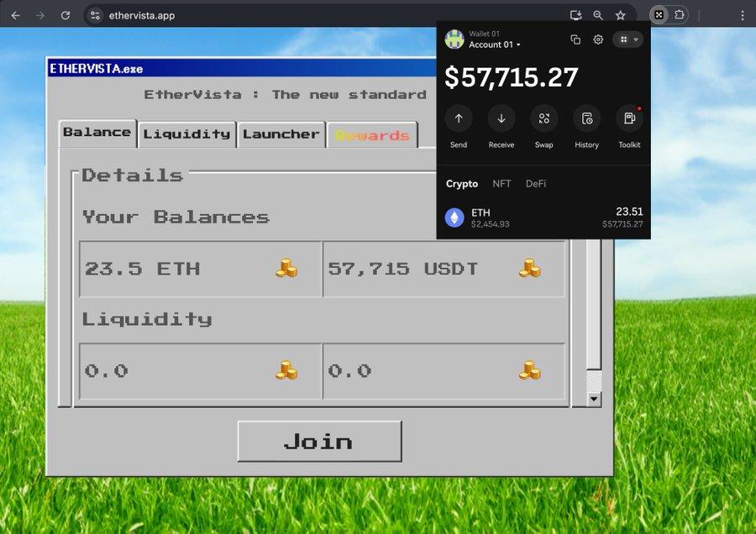Switch to the NFT tab
Image resolution: width=756 pixels, height=534 pixels.
502,184
